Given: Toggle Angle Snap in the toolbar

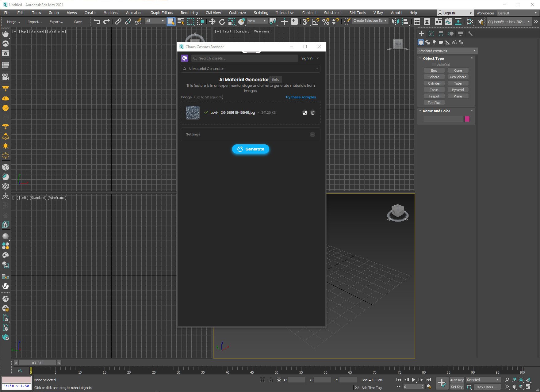Looking at the screenshot, I should tap(316, 21).
